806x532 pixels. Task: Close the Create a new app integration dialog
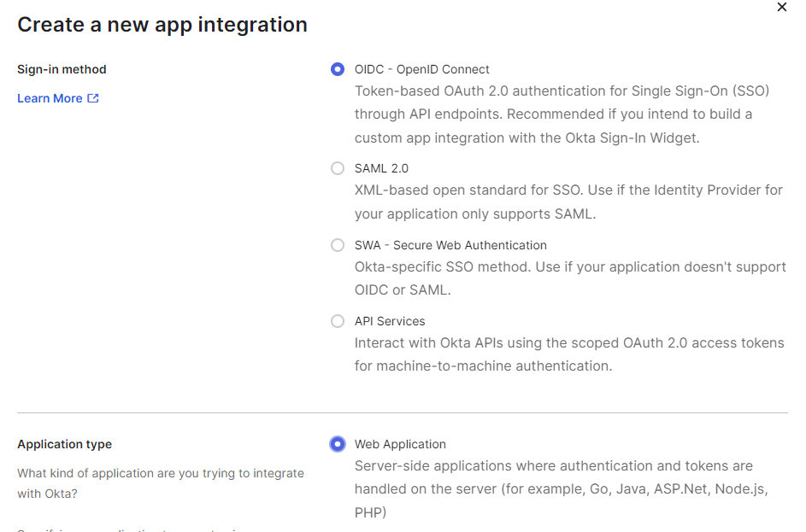[x=781, y=7]
